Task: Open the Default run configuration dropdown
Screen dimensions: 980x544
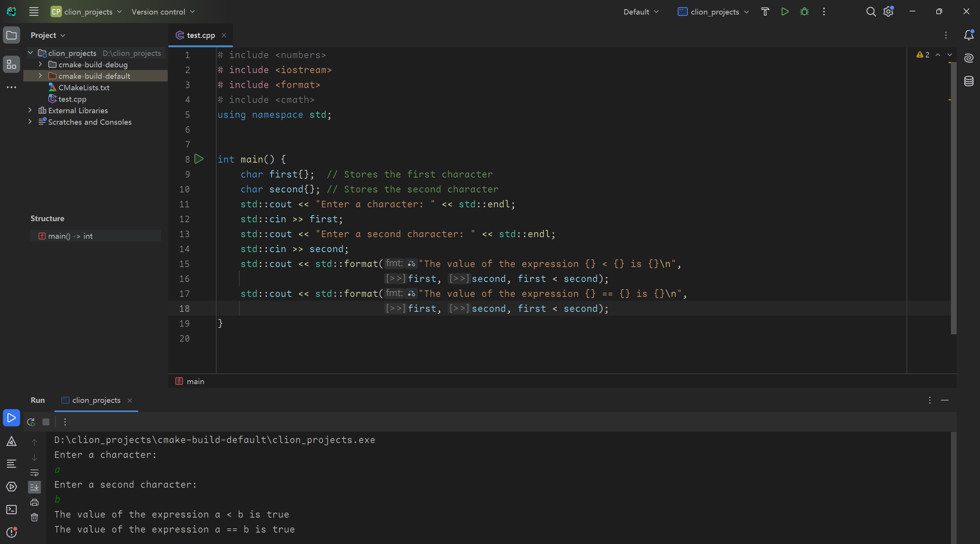Action: coord(641,11)
